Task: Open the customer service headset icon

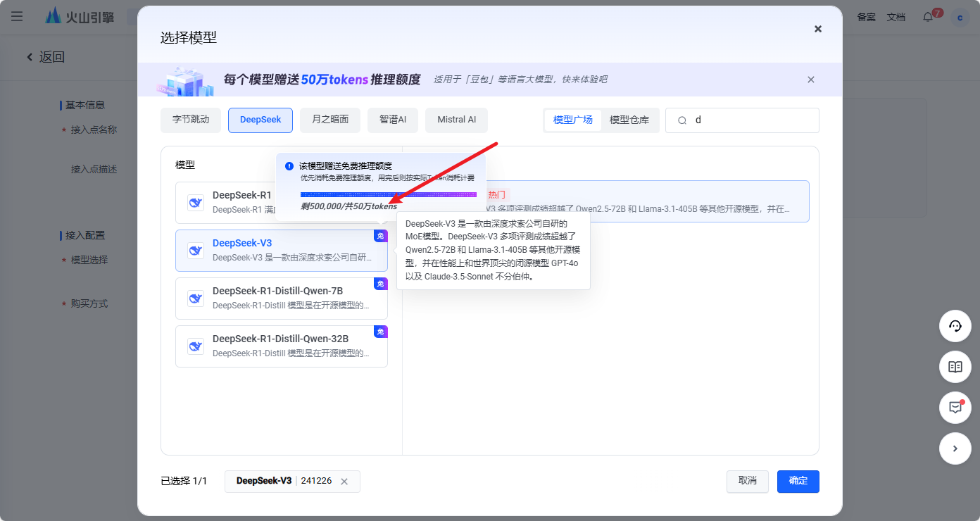Action: [955, 326]
